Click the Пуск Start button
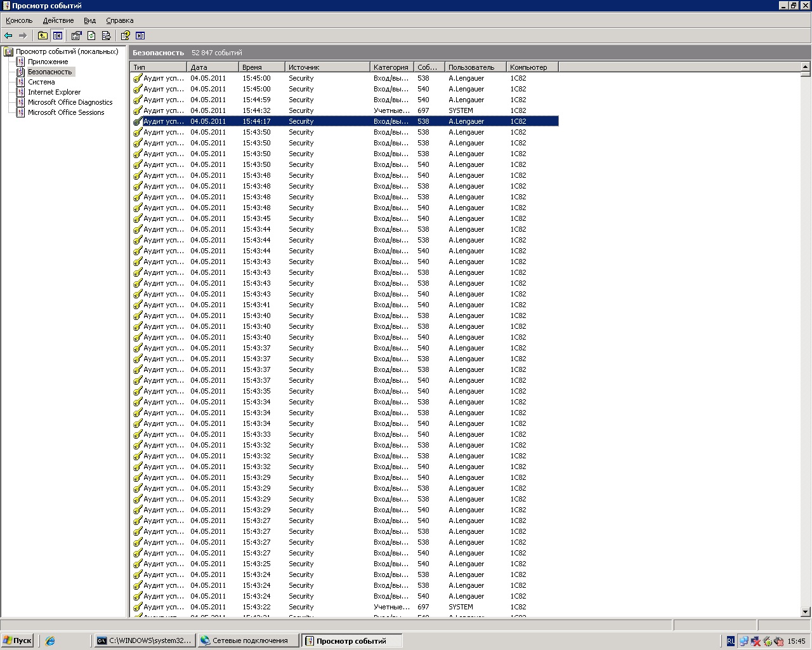The width and height of the screenshot is (812, 650). (18, 640)
